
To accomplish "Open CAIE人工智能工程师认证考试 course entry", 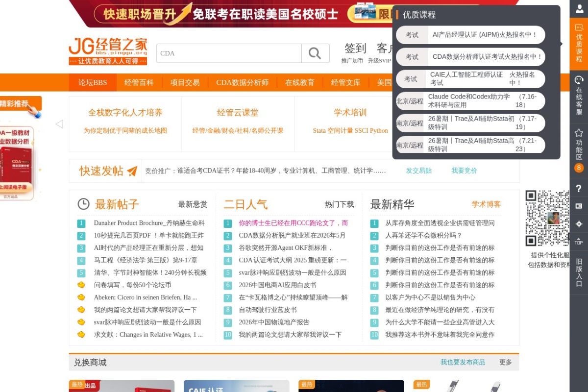I will click(x=470, y=79).
